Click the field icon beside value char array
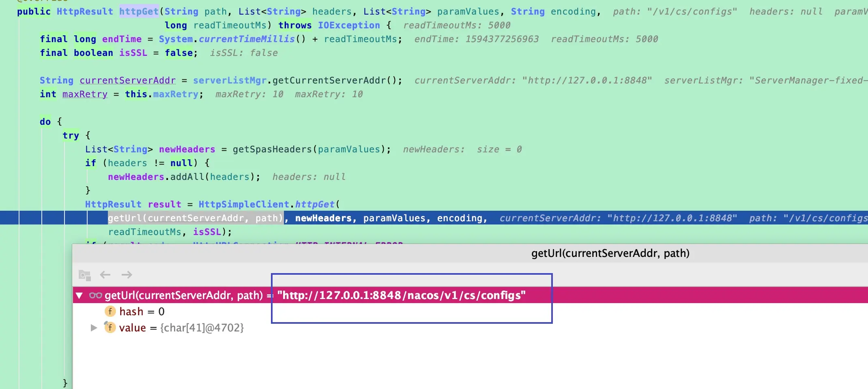 (110, 327)
